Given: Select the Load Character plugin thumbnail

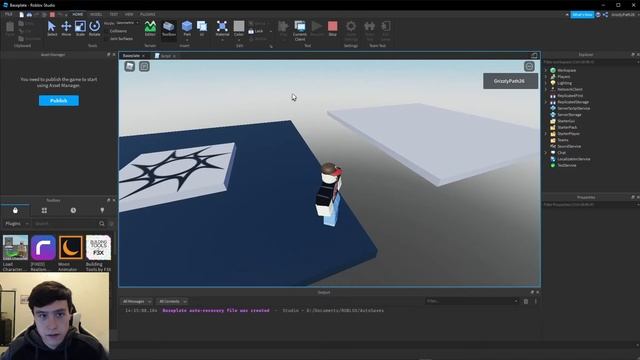Looking at the screenshot, I should click(15, 247).
